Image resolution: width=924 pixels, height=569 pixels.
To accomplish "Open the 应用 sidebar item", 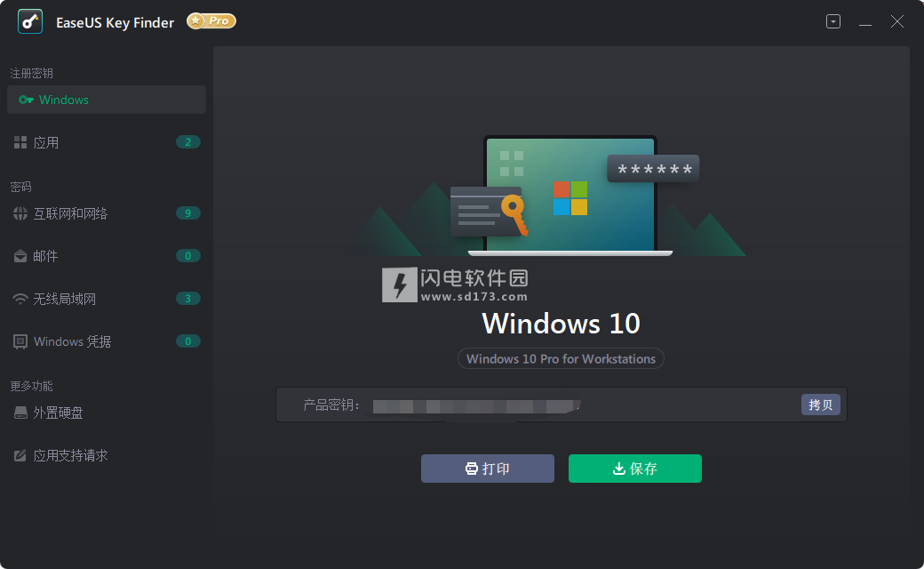I will point(107,142).
